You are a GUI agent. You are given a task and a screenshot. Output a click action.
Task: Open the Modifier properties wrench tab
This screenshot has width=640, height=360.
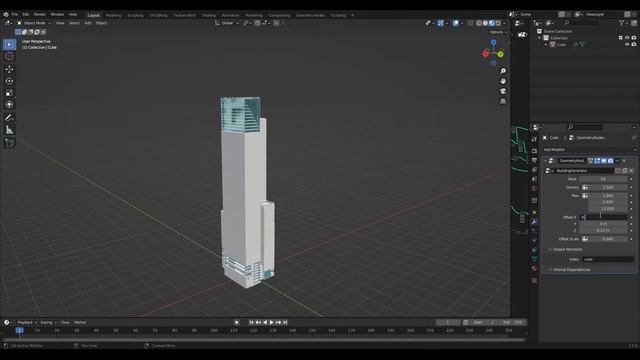click(x=534, y=222)
